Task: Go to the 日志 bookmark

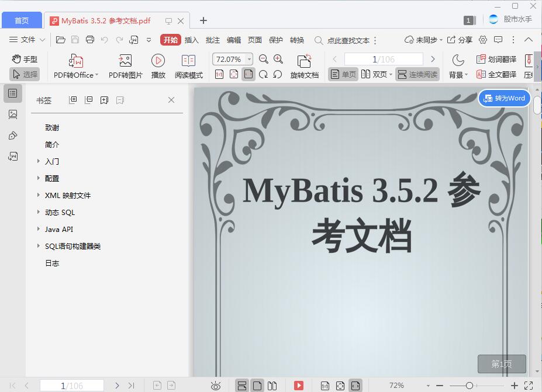Action: tap(52, 263)
